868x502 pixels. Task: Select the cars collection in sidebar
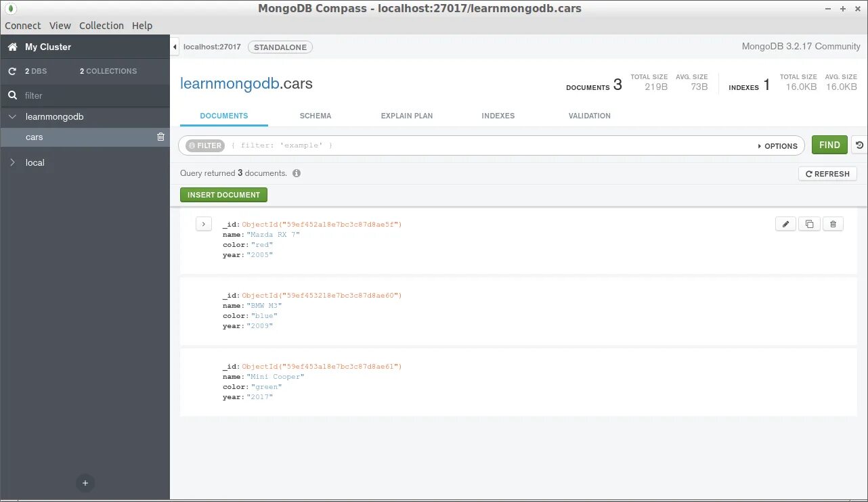pyautogui.click(x=85, y=137)
